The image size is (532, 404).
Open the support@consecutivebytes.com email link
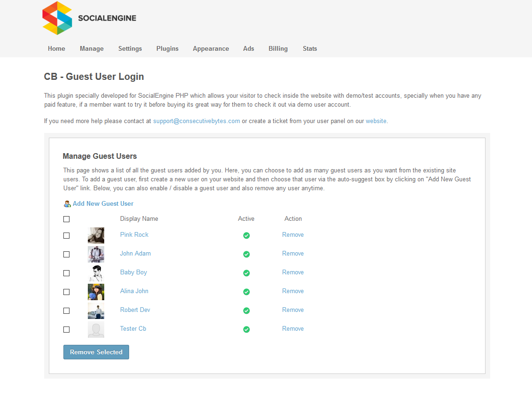pyautogui.click(x=196, y=121)
